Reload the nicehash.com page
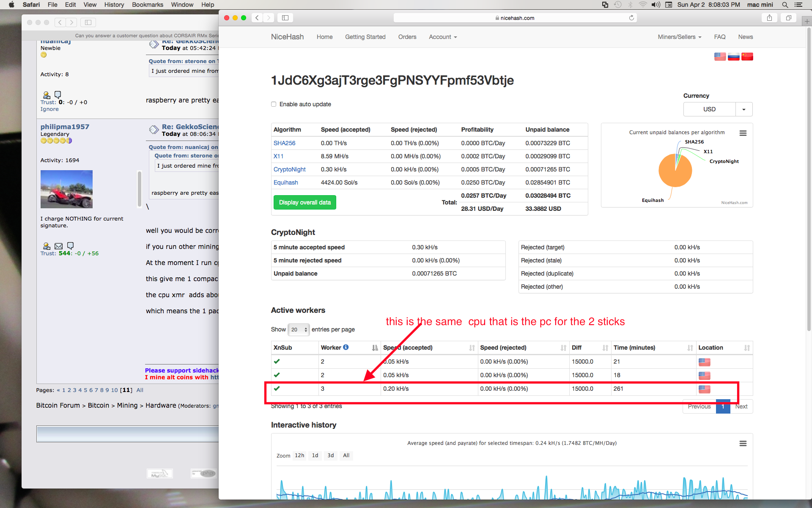The height and width of the screenshot is (508, 812). [631, 18]
